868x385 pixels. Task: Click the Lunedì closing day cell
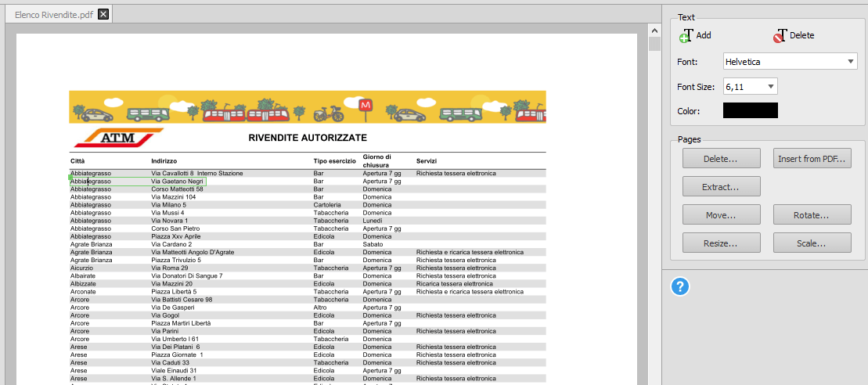[373, 221]
